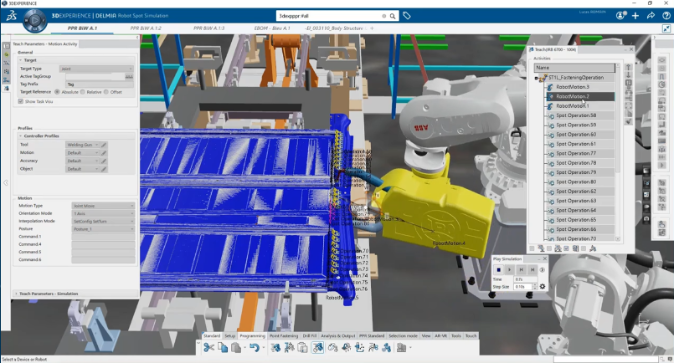
Task: Stop the simulation in Play Simulation panel
Action: (498, 269)
